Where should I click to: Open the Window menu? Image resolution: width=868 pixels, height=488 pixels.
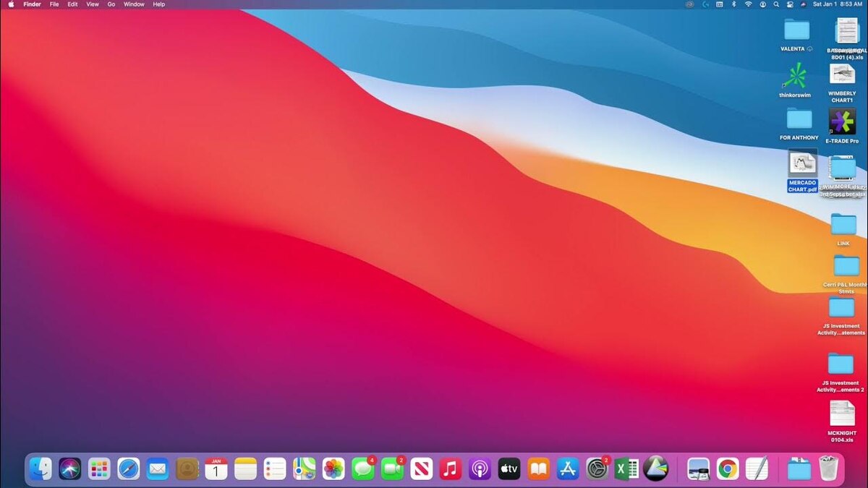[134, 4]
